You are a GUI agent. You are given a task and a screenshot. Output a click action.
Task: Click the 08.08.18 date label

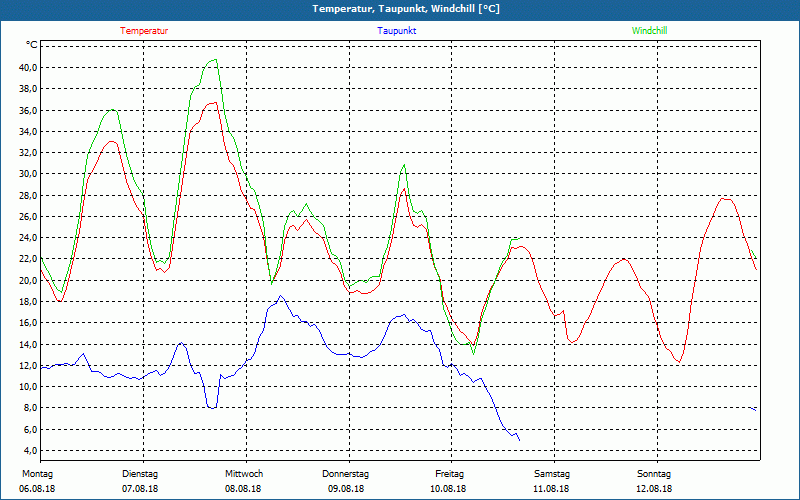(243, 489)
